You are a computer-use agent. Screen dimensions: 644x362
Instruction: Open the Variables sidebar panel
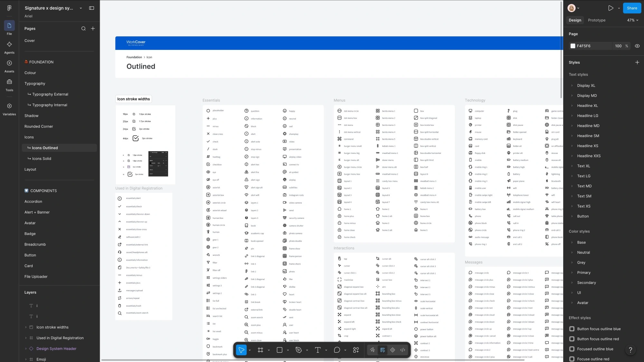pyautogui.click(x=9, y=106)
